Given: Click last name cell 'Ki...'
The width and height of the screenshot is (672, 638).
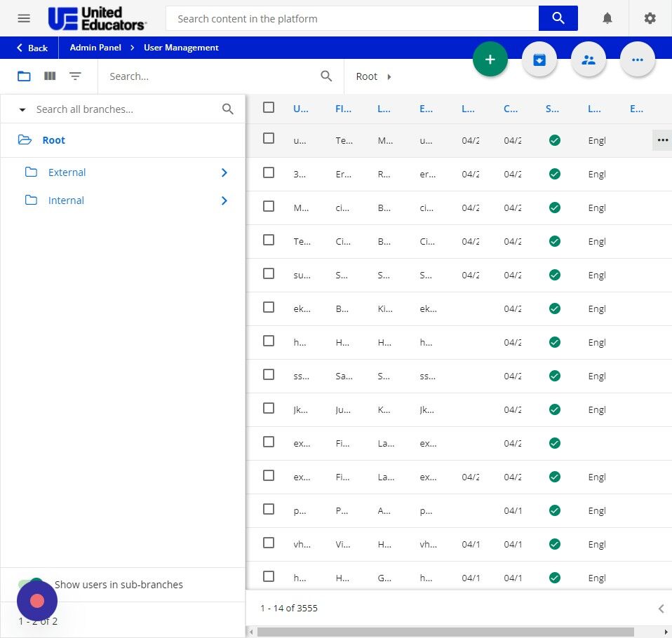Looking at the screenshot, I should (x=385, y=309).
